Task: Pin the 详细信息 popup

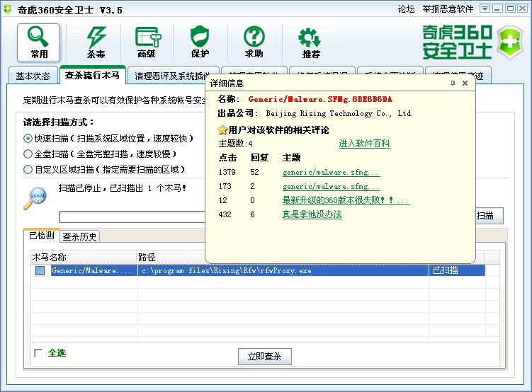Action: [453, 83]
